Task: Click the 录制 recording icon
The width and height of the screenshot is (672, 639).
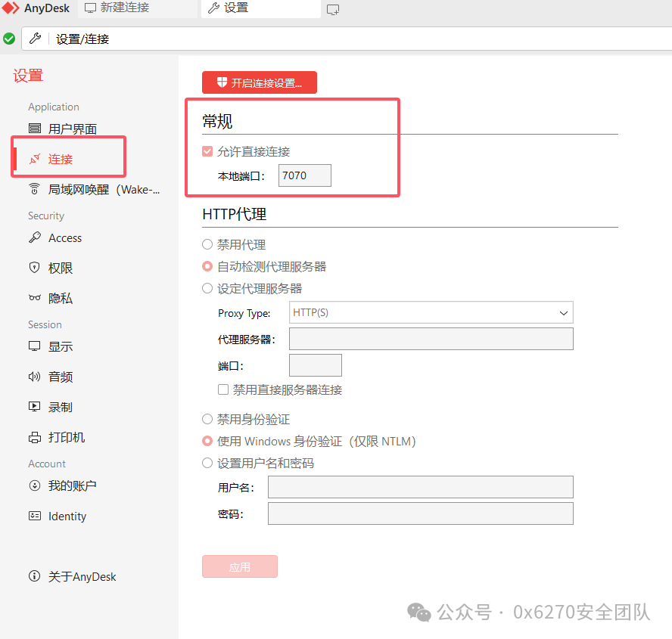Action: click(35, 406)
